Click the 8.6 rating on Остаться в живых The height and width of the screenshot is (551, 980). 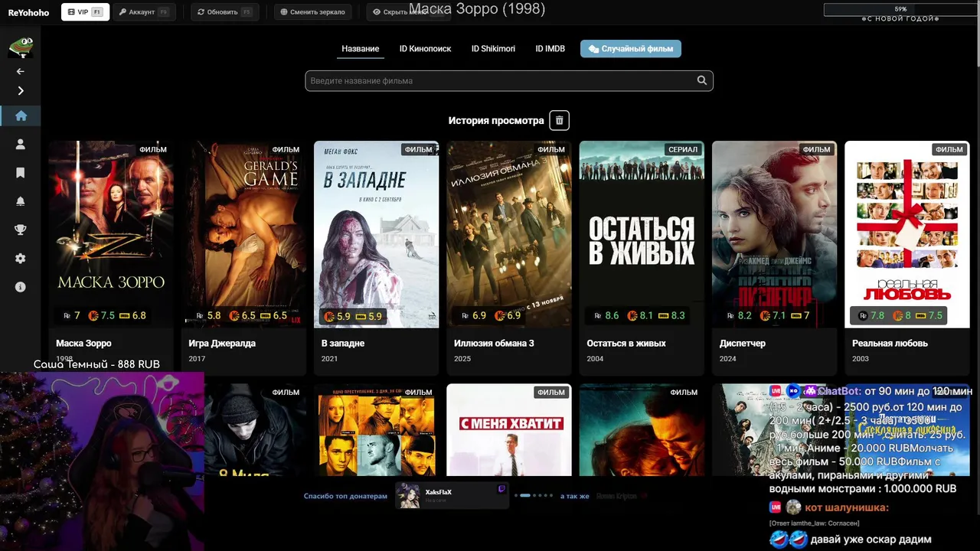(x=606, y=315)
